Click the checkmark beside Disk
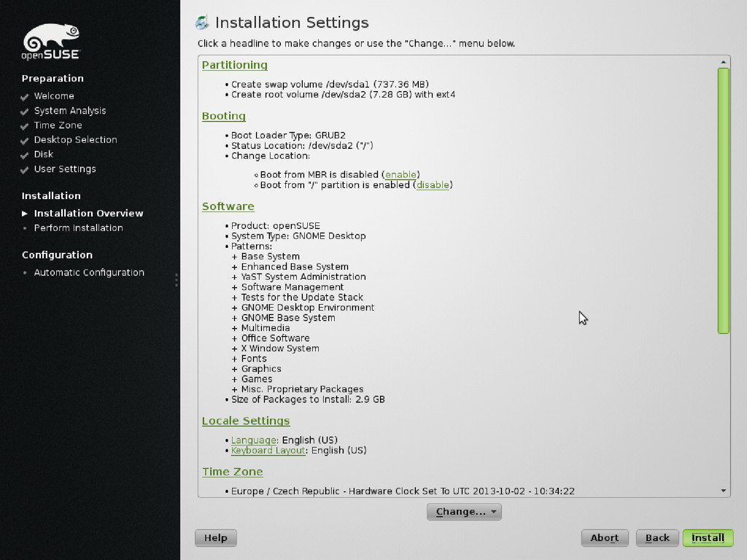747x560 pixels. 24,155
